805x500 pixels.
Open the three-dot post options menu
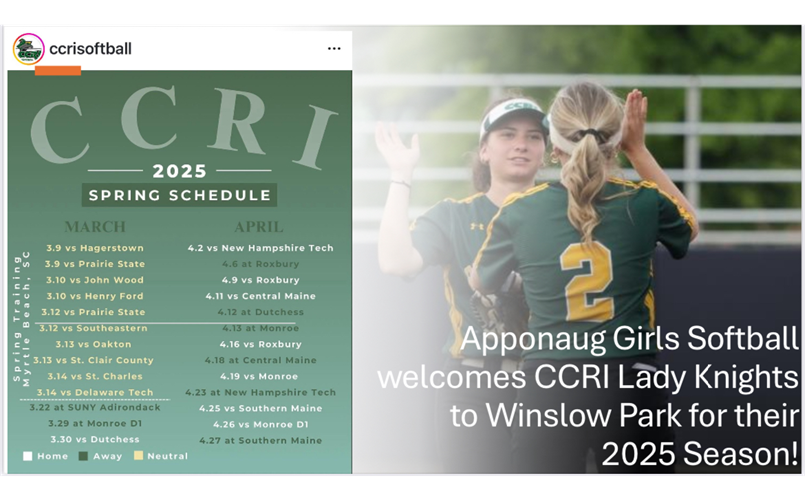tap(334, 49)
